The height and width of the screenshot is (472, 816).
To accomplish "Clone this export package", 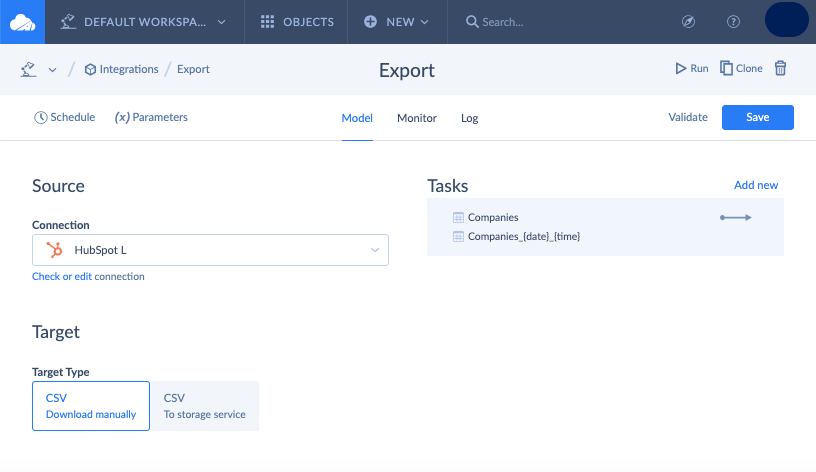I will tap(741, 68).
